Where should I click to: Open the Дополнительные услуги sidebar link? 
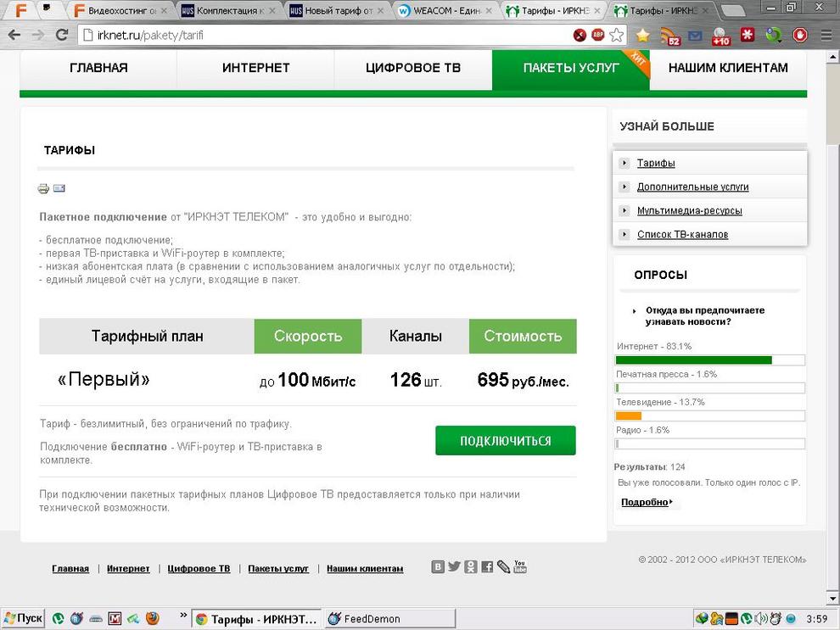692,187
